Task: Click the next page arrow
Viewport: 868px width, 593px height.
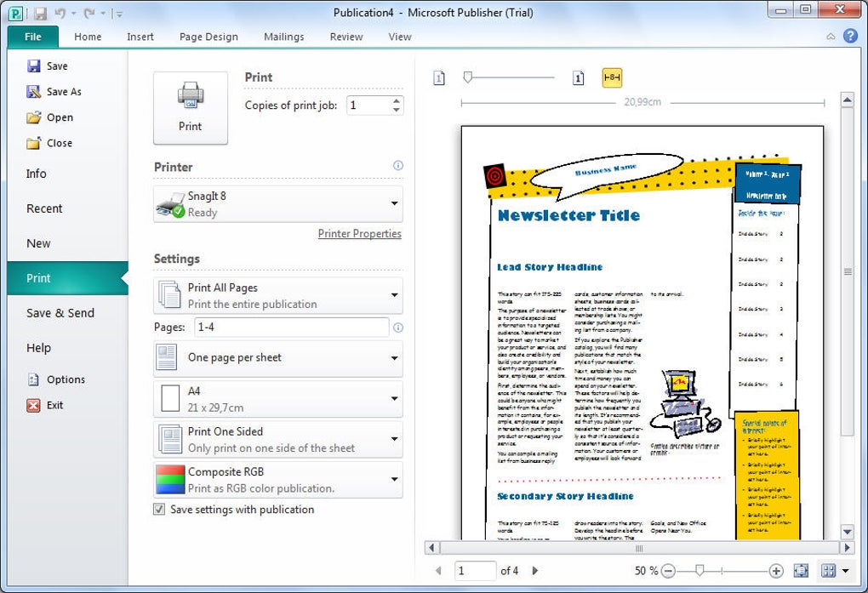Action: click(534, 570)
